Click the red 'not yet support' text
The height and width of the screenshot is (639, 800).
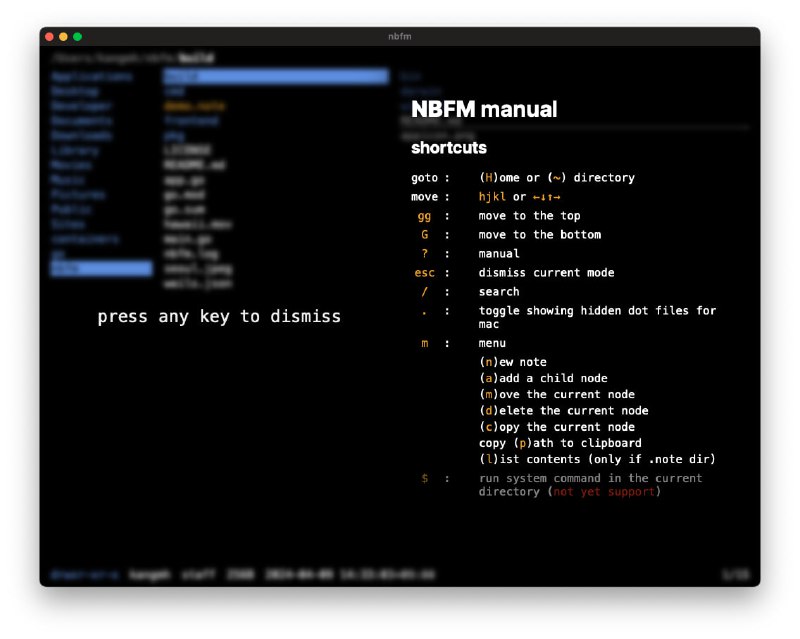coord(604,492)
